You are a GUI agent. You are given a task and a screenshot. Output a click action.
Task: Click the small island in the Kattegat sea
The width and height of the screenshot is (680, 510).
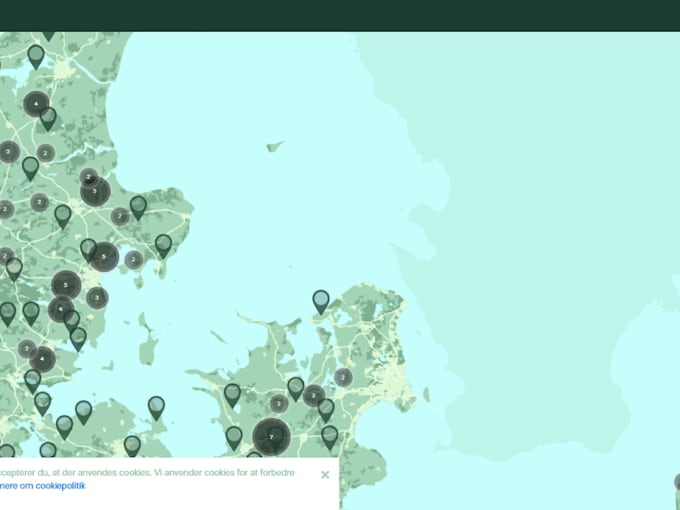tap(275, 147)
